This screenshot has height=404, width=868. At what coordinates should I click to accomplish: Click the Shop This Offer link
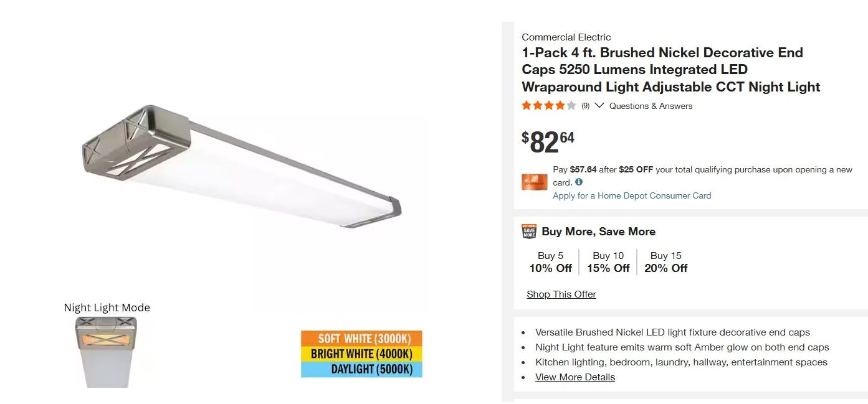pos(561,294)
